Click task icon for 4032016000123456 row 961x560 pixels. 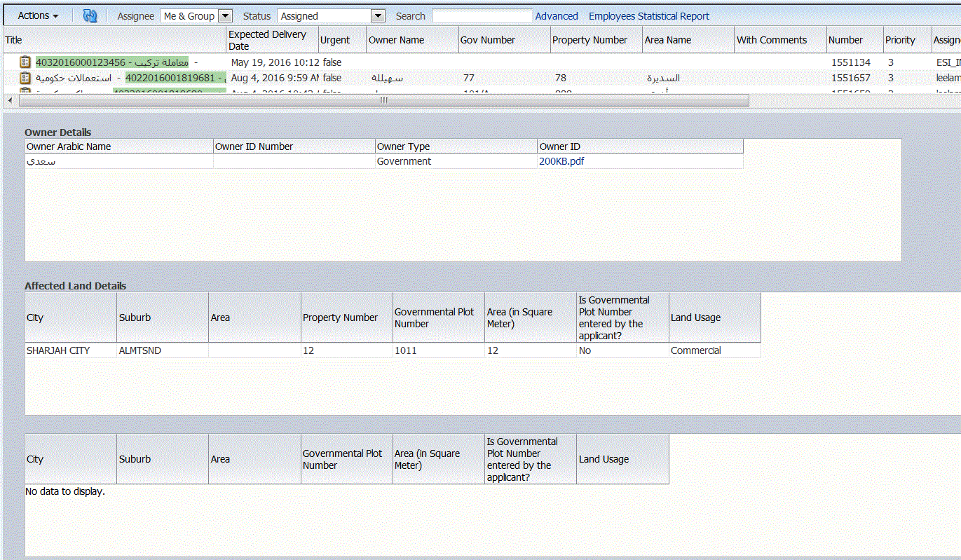pos(25,62)
